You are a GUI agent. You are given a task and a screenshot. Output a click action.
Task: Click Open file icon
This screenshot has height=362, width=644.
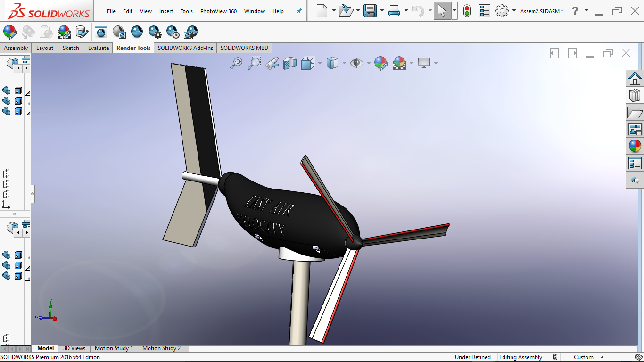[x=346, y=11]
